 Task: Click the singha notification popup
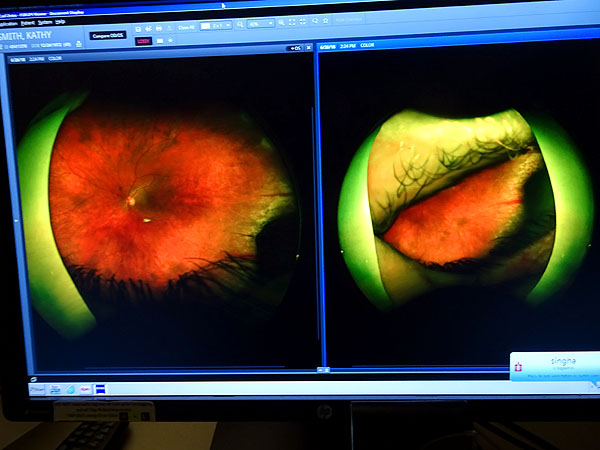555,367
